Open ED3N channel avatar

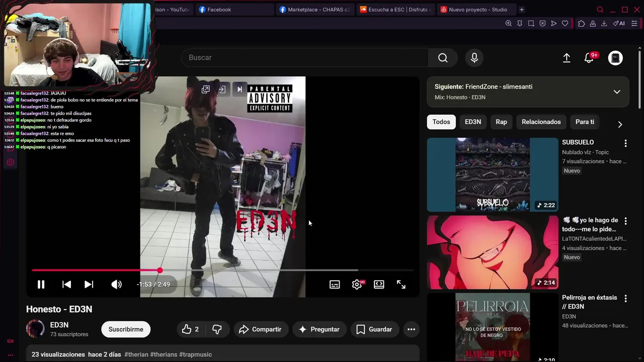coord(35,329)
